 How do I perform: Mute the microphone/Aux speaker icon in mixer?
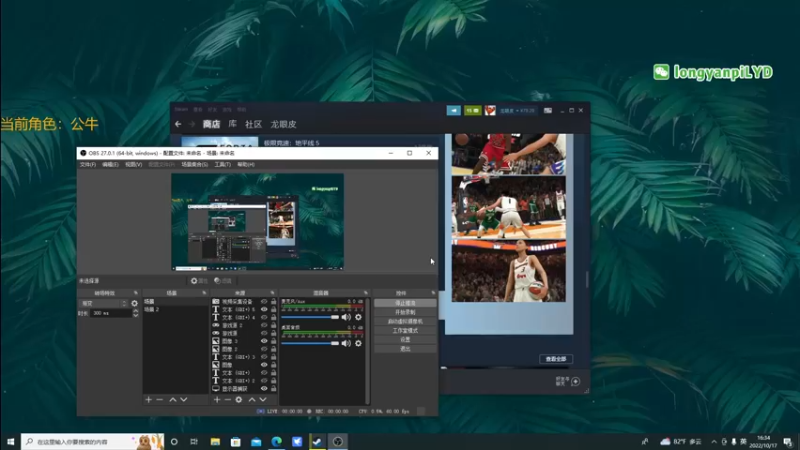[x=346, y=317]
